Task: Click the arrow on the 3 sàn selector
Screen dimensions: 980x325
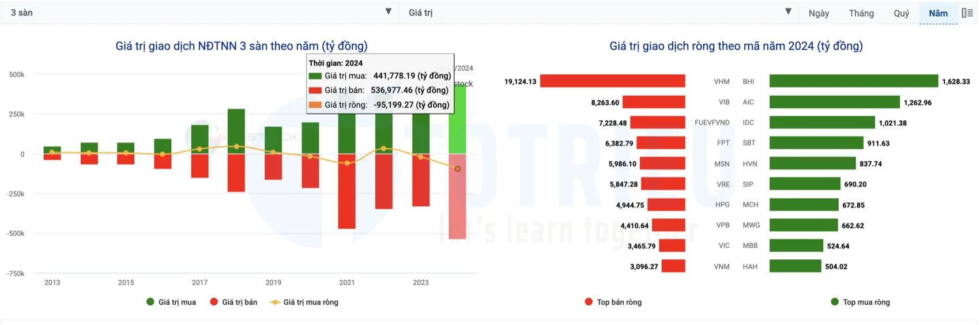Action: coord(388,12)
